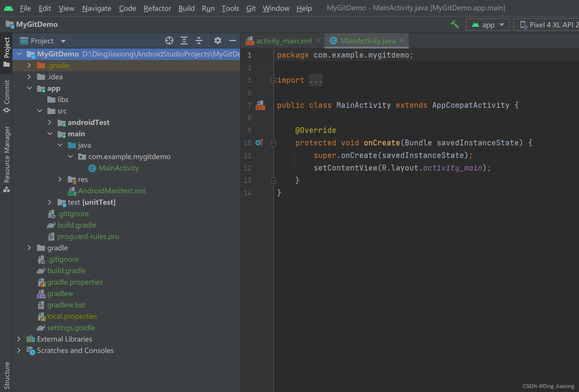Image resolution: width=579 pixels, height=392 pixels.
Task: Open the Pixel 4 XL device selector
Action: pyautogui.click(x=546, y=25)
